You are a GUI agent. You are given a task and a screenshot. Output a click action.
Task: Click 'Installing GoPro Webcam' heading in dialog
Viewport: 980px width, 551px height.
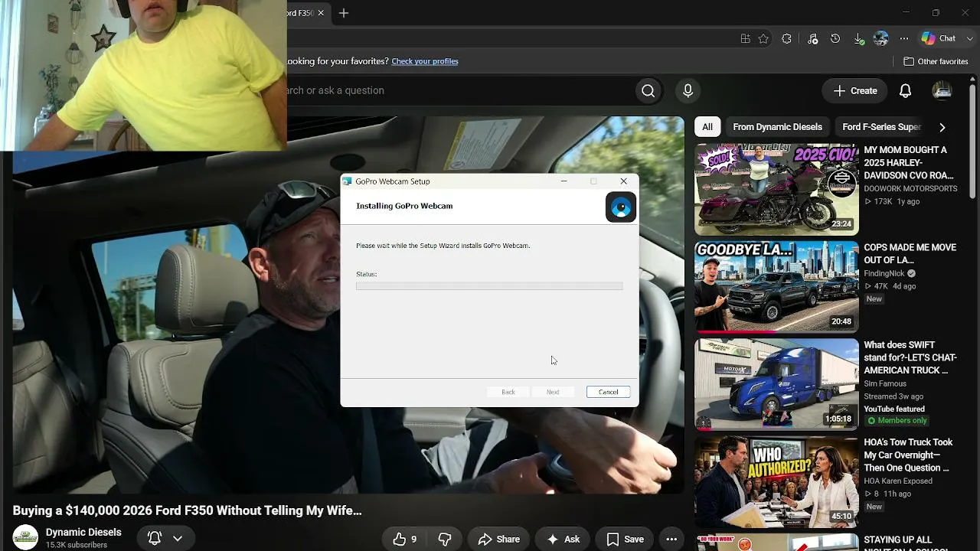(x=404, y=206)
